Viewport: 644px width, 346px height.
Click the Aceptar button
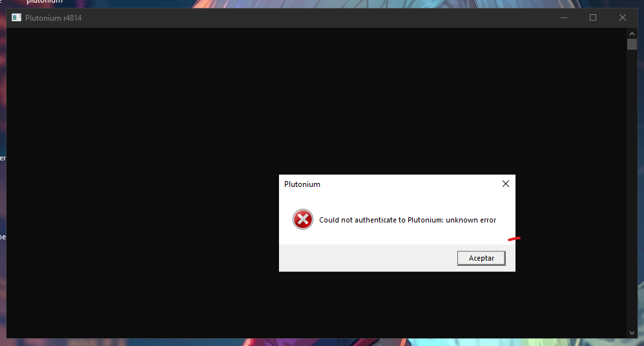click(x=481, y=258)
